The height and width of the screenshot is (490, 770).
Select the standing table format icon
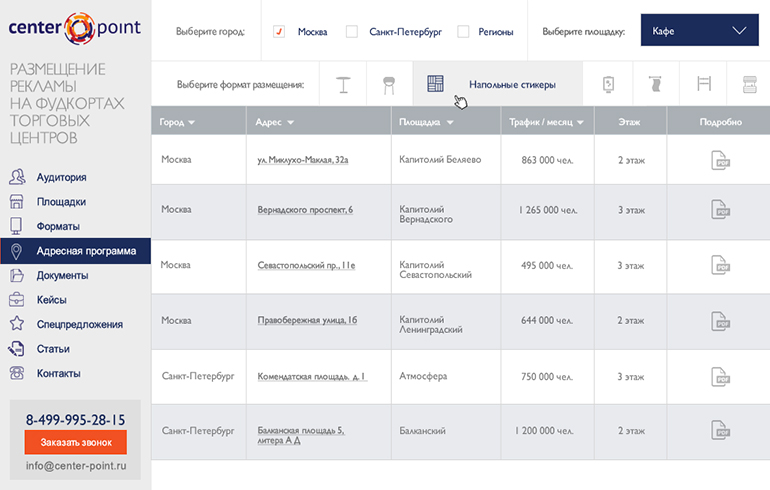343,84
